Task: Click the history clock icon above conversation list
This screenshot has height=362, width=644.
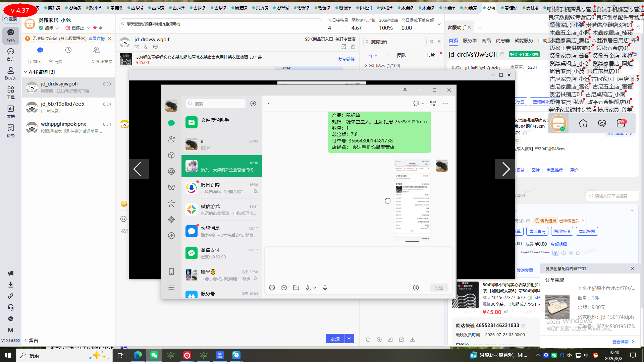Action: pos(68,50)
